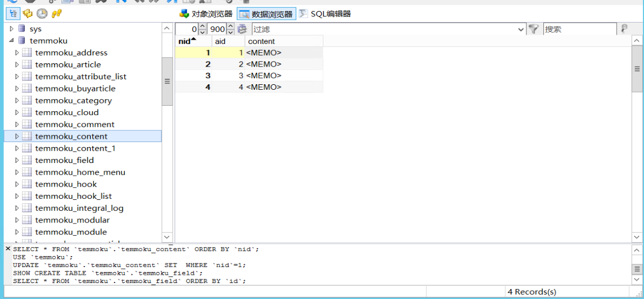Expand the temmoku_field table node
Viewport: 644px width, 299px height.
coord(17,160)
